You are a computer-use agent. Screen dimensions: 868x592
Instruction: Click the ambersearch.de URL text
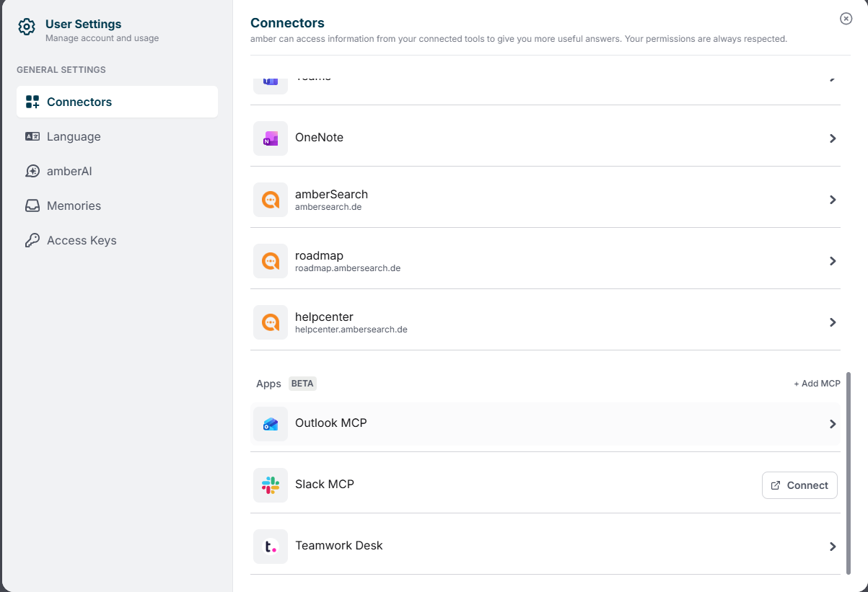pyautogui.click(x=328, y=207)
